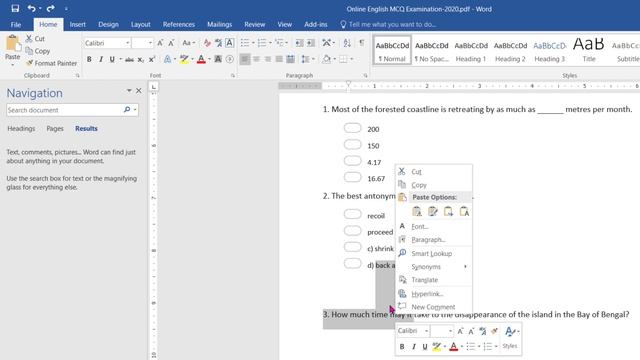Image resolution: width=640 pixels, height=360 pixels.
Task: Open Text Effects in ribbon Font group
Action: (x=167, y=60)
